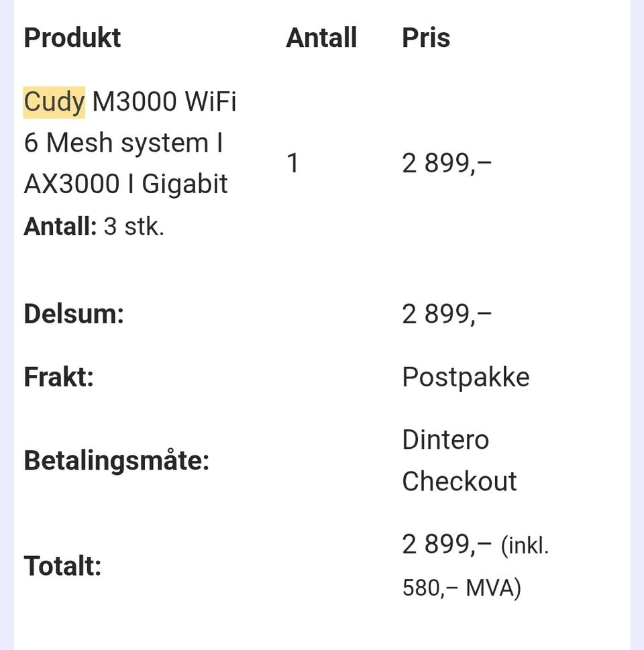The height and width of the screenshot is (650, 644).
Task: Select the Antall: 3 stk. variation text
Action: tap(94, 226)
